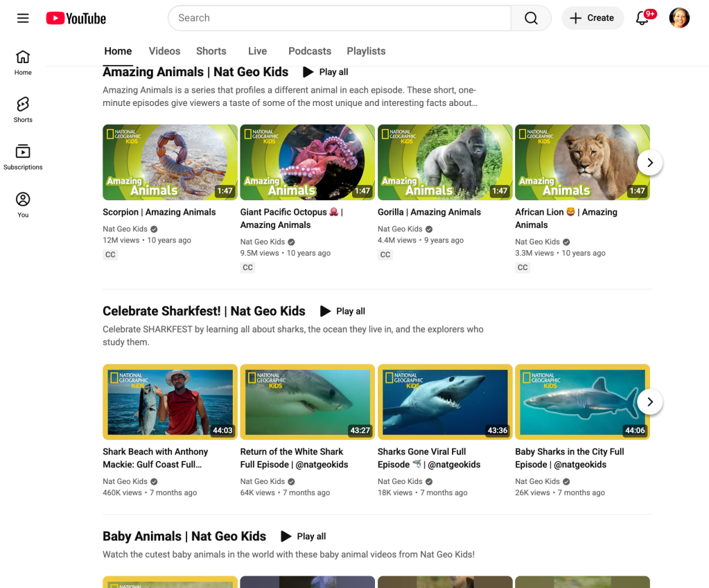This screenshot has width=709, height=588.
Task: Open the hamburger guide menu
Action: pyautogui.click(x=23, y=18)
